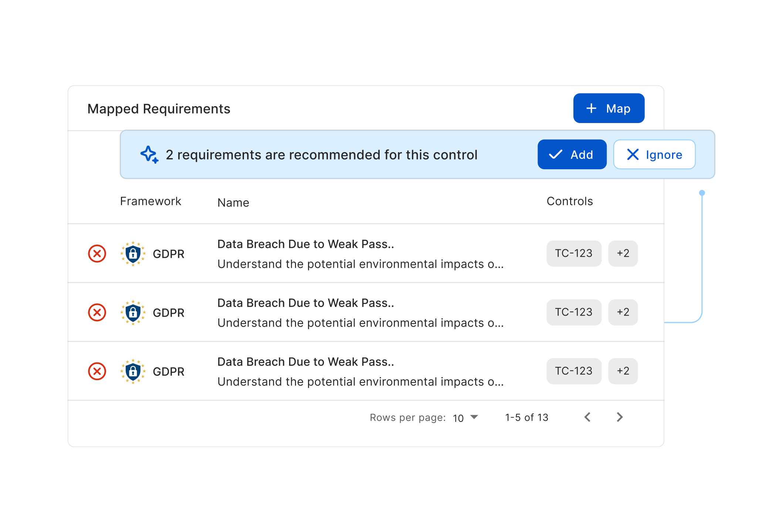Screen dimensions: 783x532
Task: Open first Data Breach Due to Weak Pass requirement
Action: pos(306,244)
